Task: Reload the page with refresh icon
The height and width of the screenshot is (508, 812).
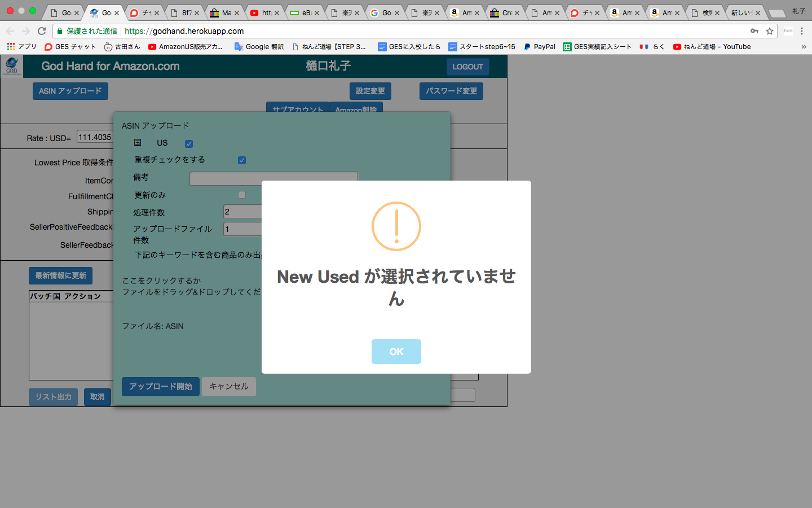Action: tap(42, 31)
